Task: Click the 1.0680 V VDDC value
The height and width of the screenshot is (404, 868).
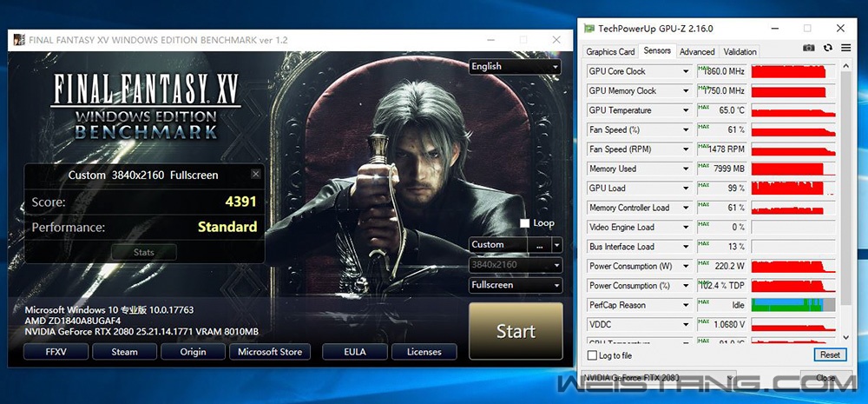Action: (x=728, y=324)
